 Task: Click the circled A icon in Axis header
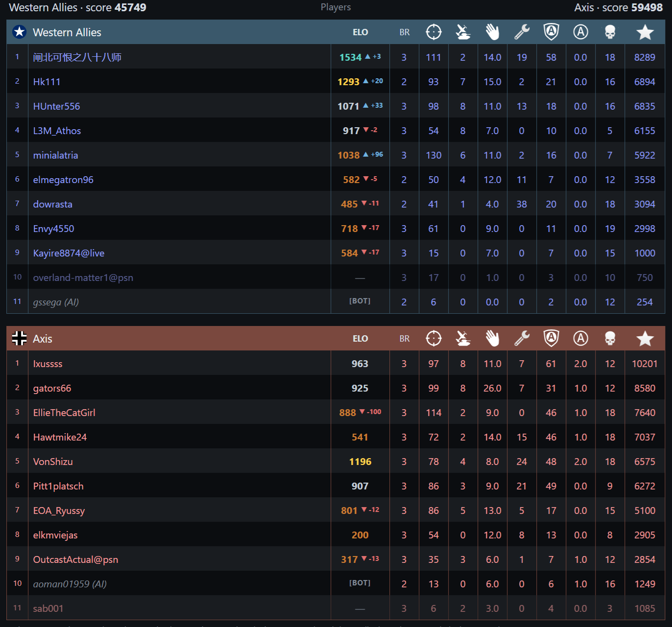[x=580, y=338]
